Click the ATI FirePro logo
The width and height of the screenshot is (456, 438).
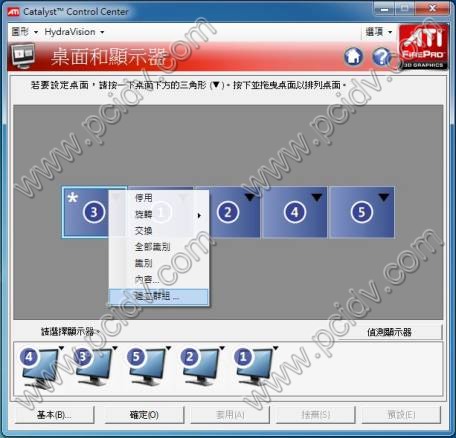[423, 47]
